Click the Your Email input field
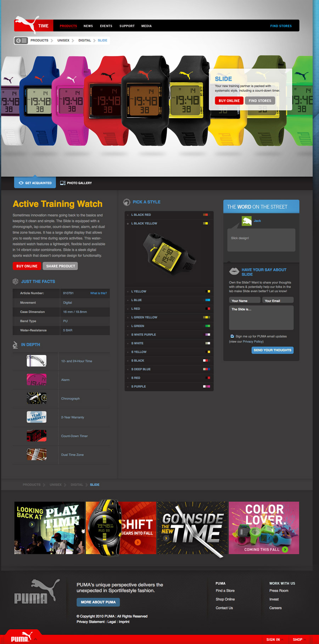Image resolution: width=319 pixels, height=644 pixels. coord(278,301)
